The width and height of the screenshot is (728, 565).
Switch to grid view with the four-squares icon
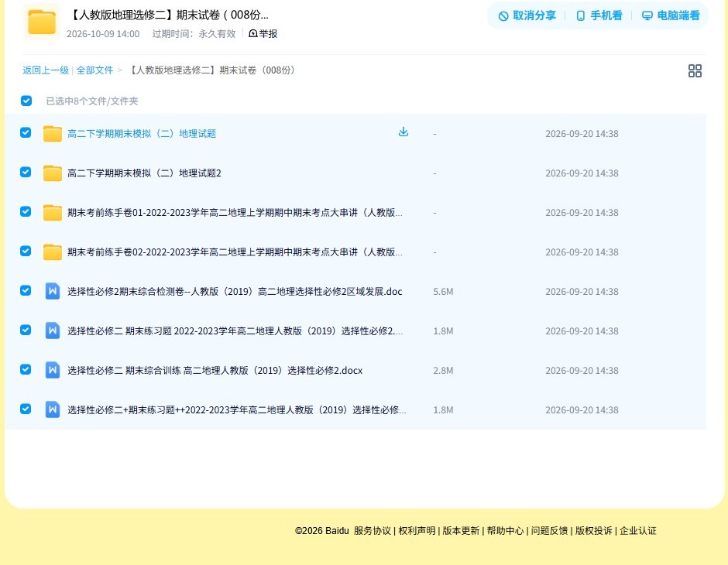click(x=695, y=70)
